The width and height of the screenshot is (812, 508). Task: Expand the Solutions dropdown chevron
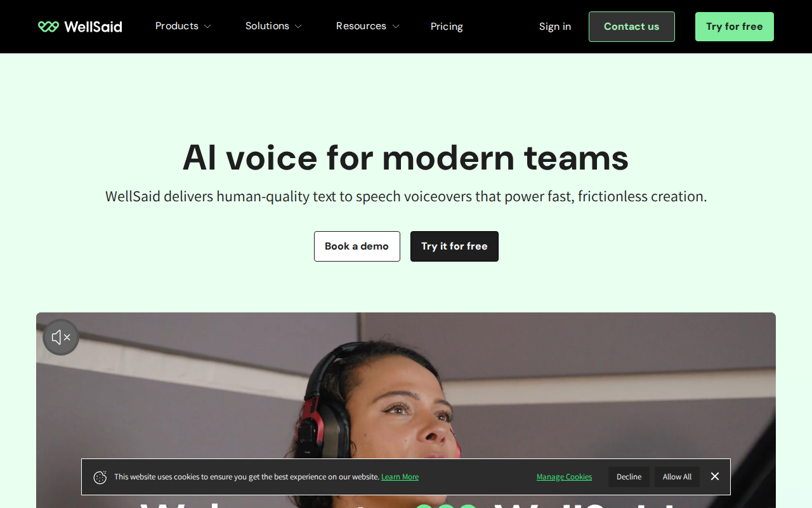[x=298, y=27]
